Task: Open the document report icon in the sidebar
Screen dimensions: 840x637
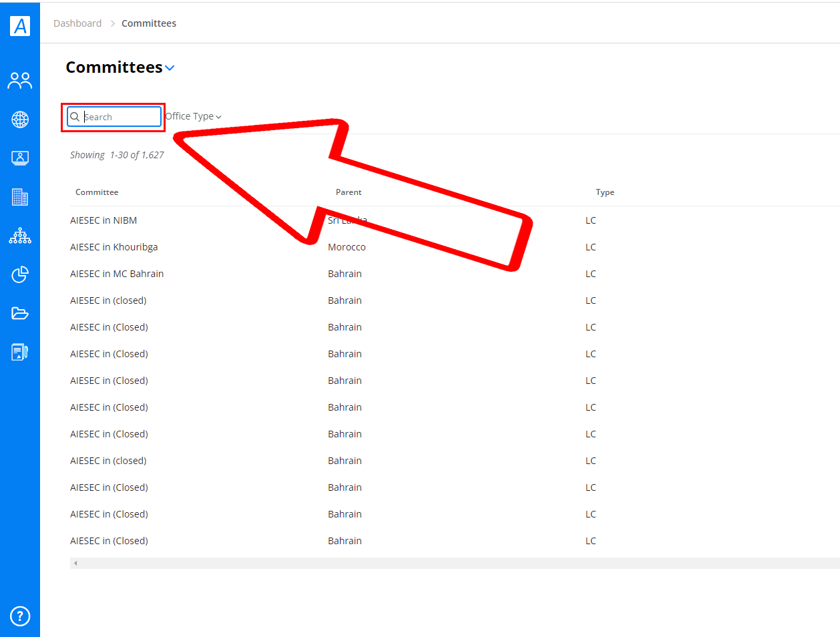Action: click(x=20, y=352)
